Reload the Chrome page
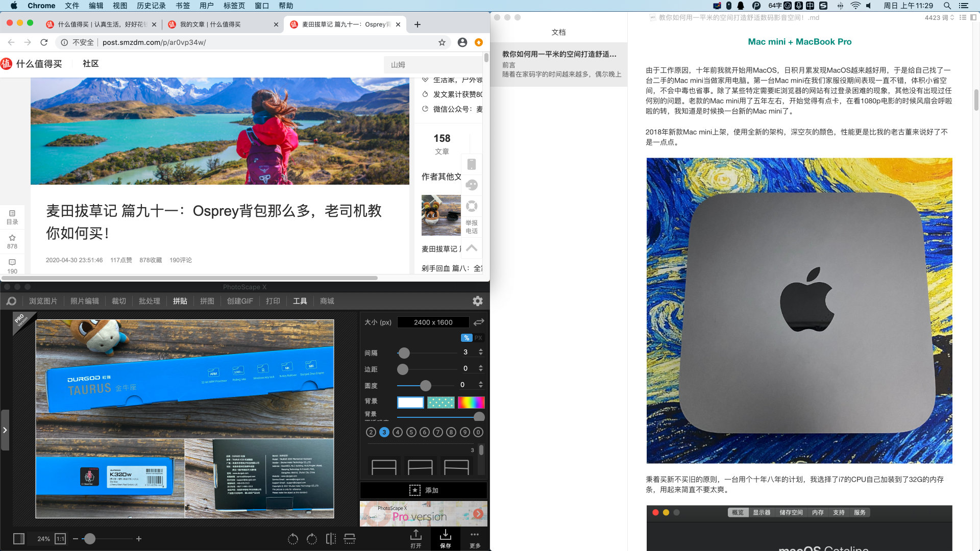This screenshot has height=551, width=980. pos(44,42)
